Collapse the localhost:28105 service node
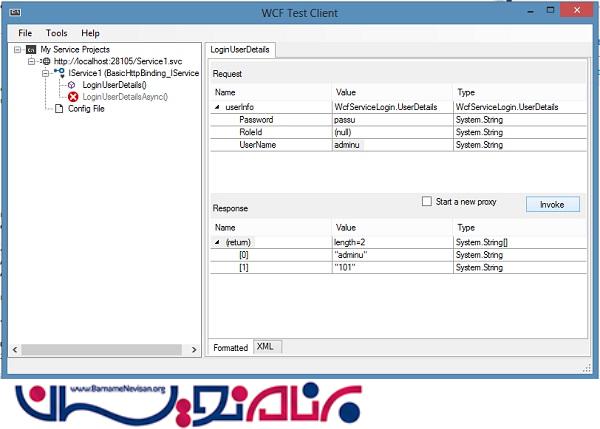 pos(31,61)
